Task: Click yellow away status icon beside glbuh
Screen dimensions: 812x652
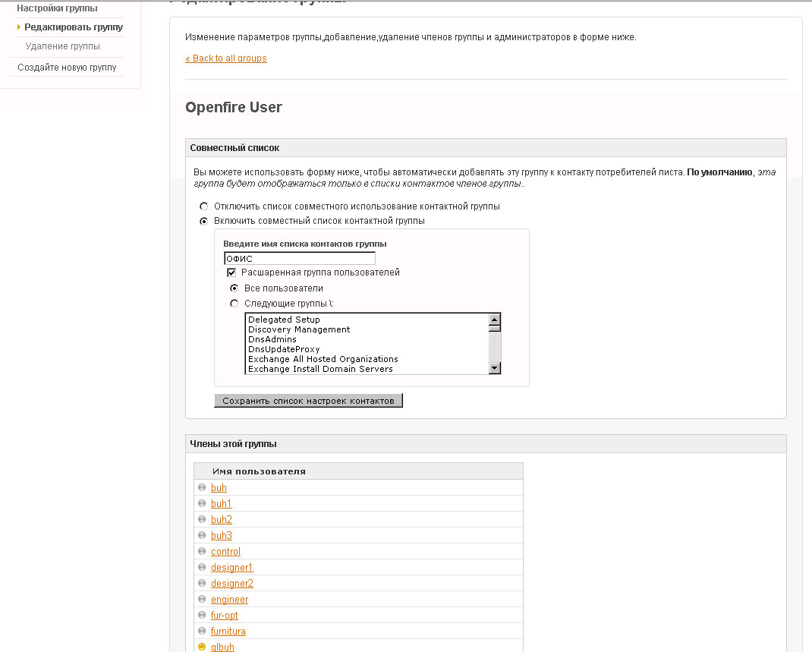Action: point(202,647)
